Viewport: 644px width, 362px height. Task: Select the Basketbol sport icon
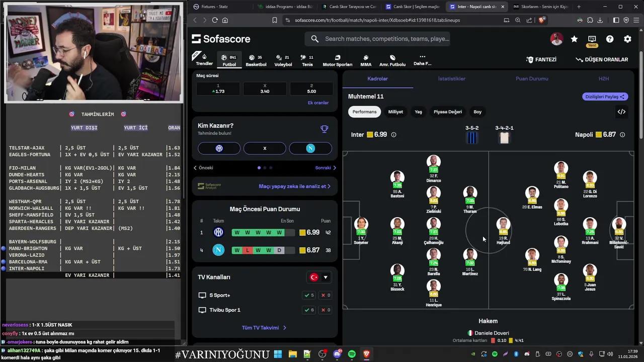[x=256, y=60]
